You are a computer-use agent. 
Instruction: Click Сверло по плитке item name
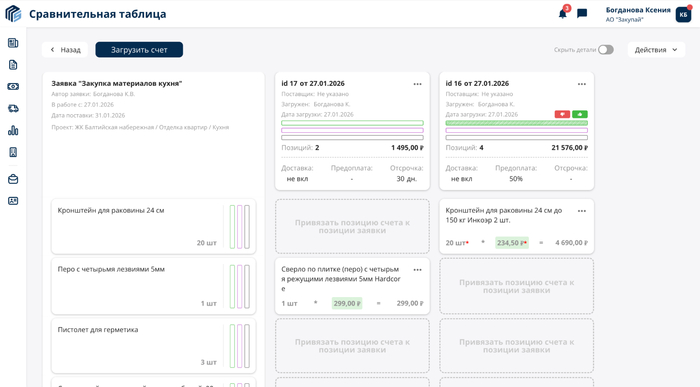pyautogui.click(x=341, y=279)
